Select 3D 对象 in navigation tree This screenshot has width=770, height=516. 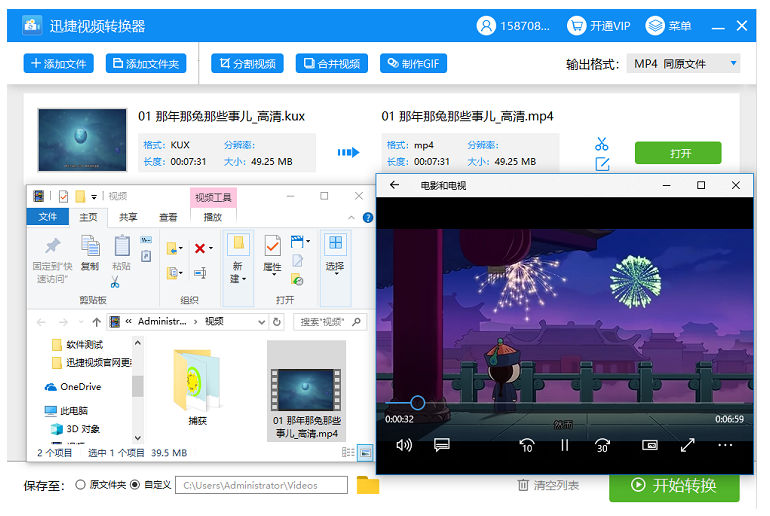[x=75, y=429]
